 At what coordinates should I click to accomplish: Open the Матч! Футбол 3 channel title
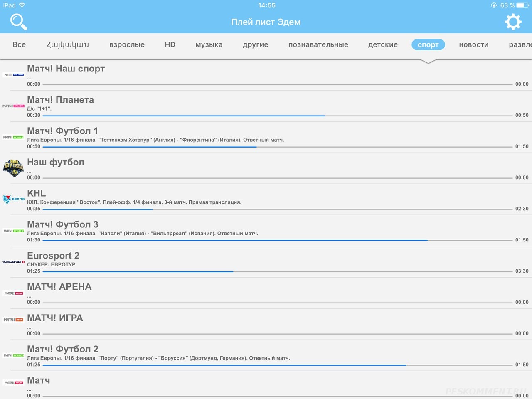[62, 224]
